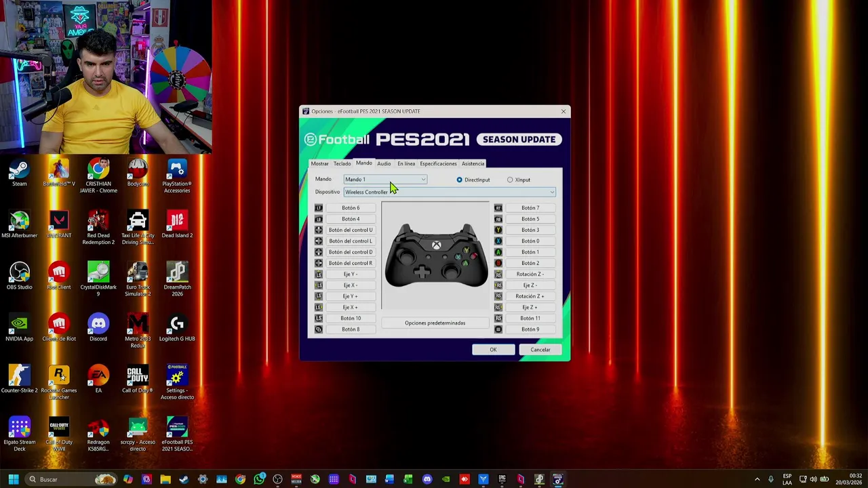Launch Red Dead Redemption 2 shortcut
The width and height of the screenshot is (868, 488).
coord(98,227)
